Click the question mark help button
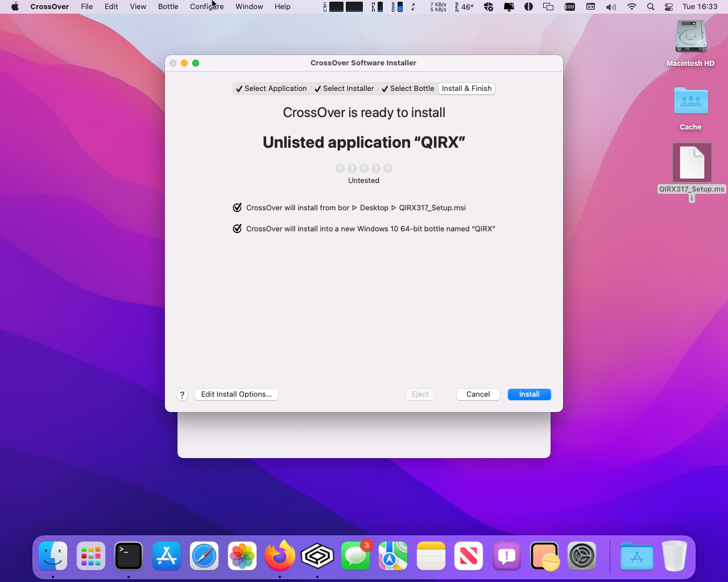The width and height of the screenshot is (728, 582). (x=182, y=395)
